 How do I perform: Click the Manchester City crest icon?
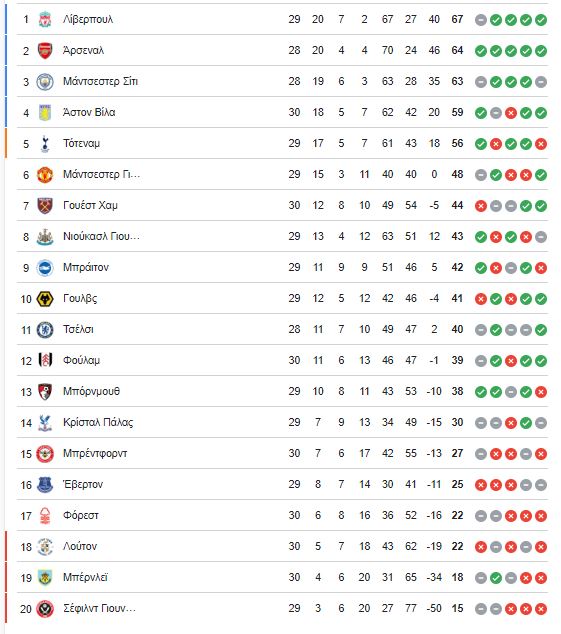point(45,82)
